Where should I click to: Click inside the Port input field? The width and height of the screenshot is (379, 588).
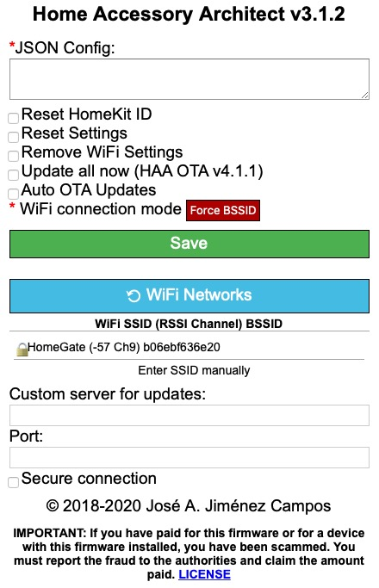(189, 457)
